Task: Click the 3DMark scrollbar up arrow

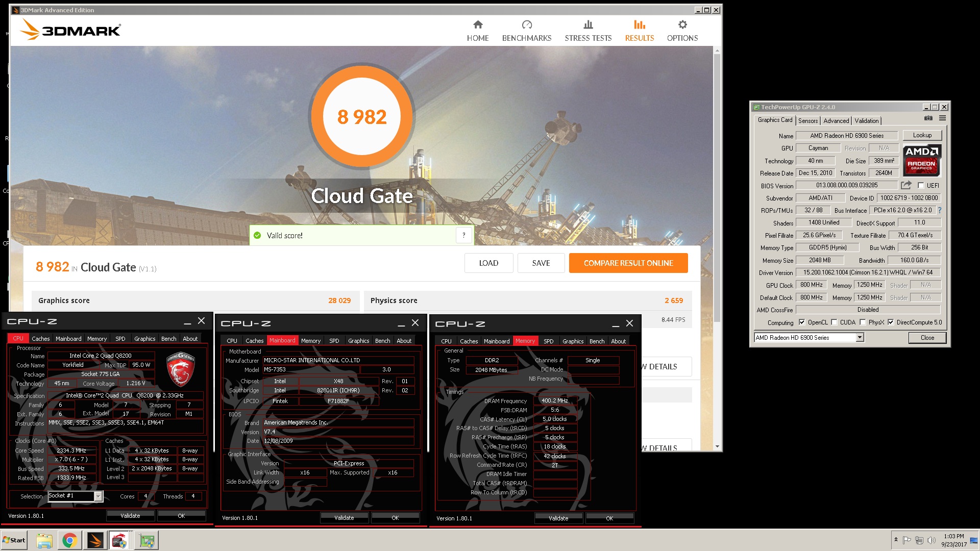Action: pos(717,51)
